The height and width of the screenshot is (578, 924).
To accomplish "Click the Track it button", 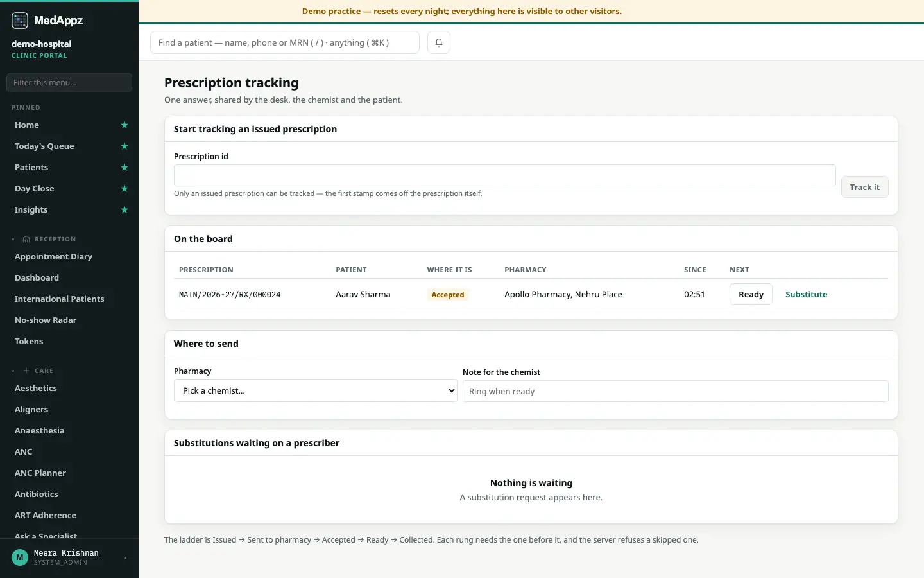I will pyautogui.click(x=864, y=187).
